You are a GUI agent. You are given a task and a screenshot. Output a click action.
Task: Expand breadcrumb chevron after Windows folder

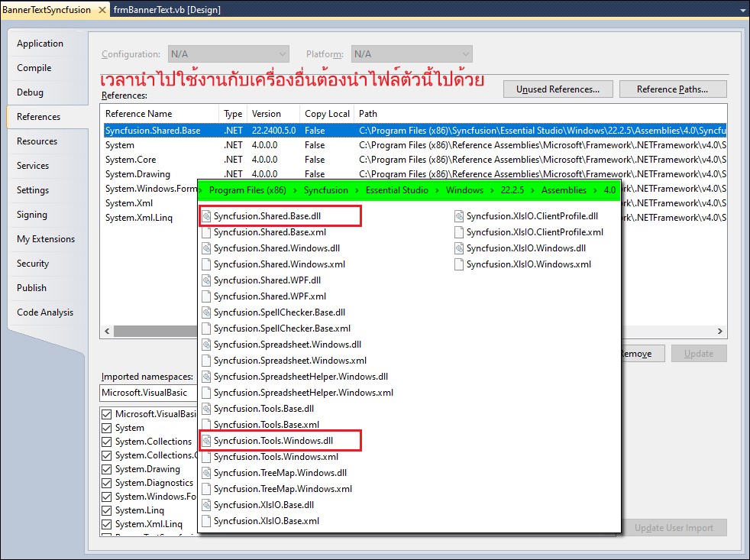pyautogui.click(x=492, y=190)
